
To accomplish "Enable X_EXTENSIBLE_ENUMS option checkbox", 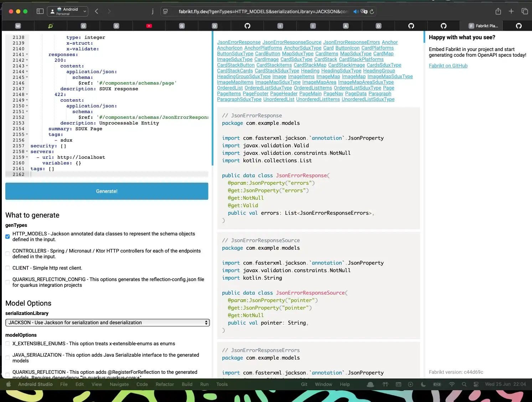I will point(7,344).
